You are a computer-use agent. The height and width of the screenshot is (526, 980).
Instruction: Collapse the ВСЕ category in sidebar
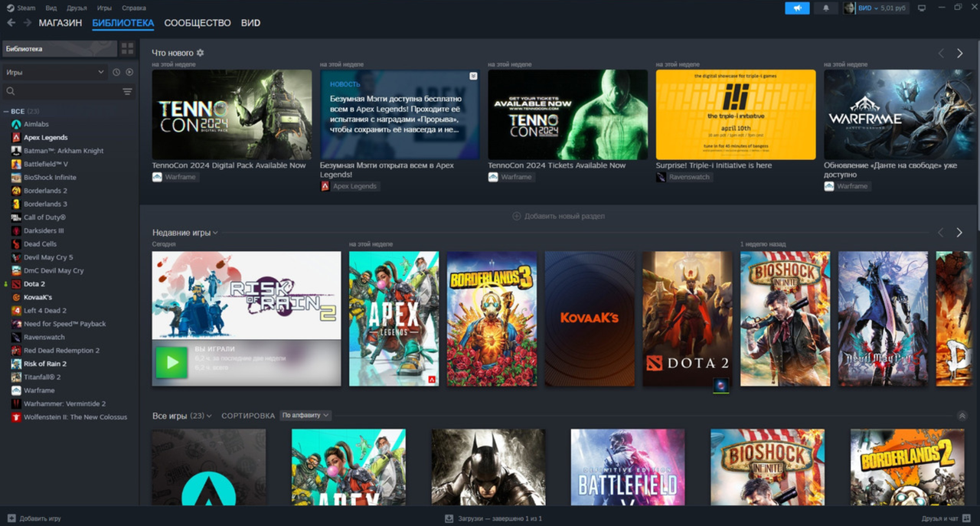coord(8,112)
